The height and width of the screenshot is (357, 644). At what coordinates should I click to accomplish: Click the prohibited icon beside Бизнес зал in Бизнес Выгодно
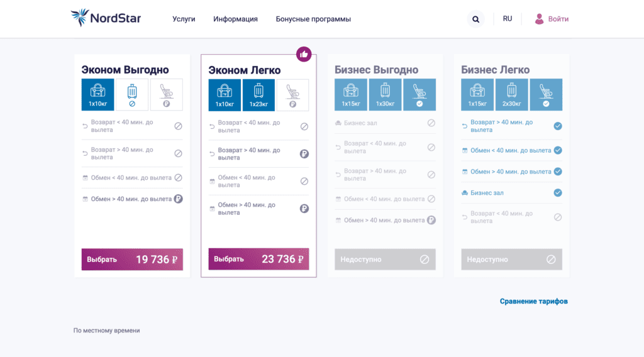tap(431, 123)
